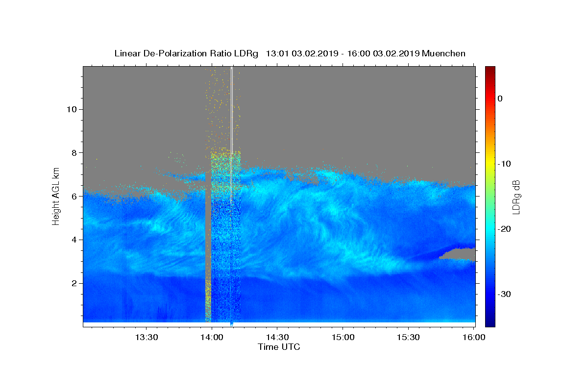The image size is (588, 392).
Task: Click the 16:00 time tick label
Action: click(x=473, y=338)
